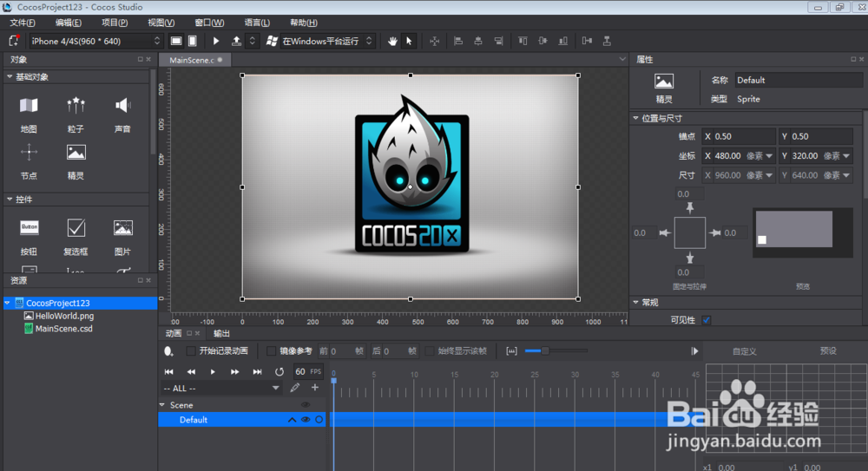The image size is (868, 471).
Task: Click the align top edges icon
Action: (x=523, y=41)
